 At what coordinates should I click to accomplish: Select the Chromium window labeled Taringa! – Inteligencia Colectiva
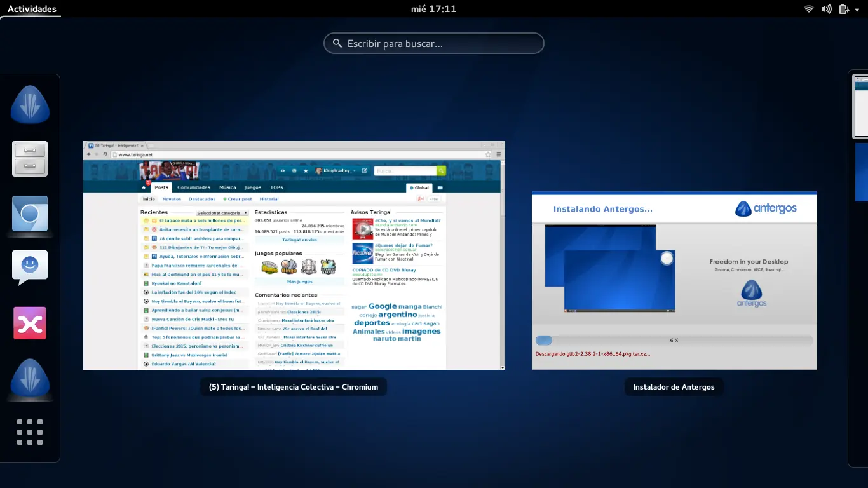294,387
